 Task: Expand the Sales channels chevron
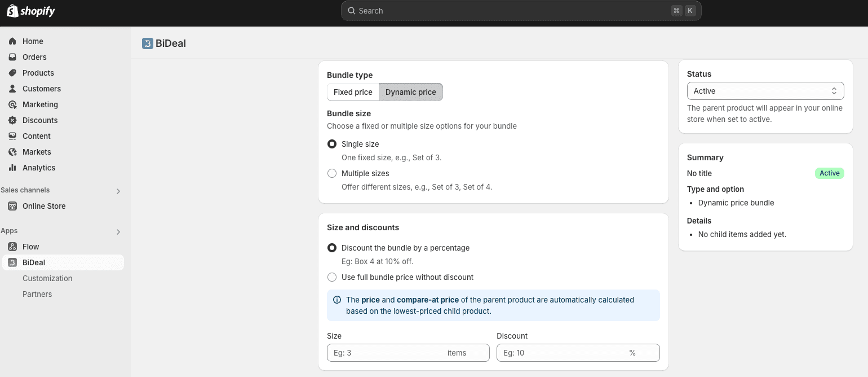[x=118, y=191]
